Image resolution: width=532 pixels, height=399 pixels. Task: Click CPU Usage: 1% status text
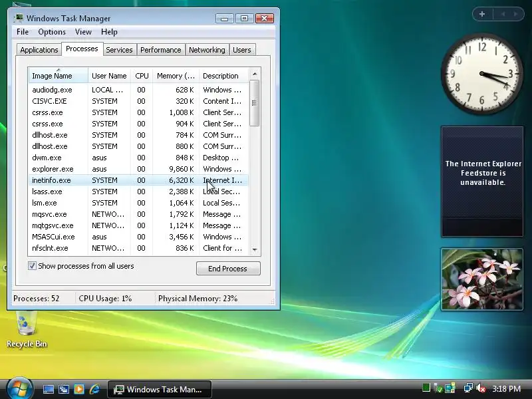coord(105,299)
